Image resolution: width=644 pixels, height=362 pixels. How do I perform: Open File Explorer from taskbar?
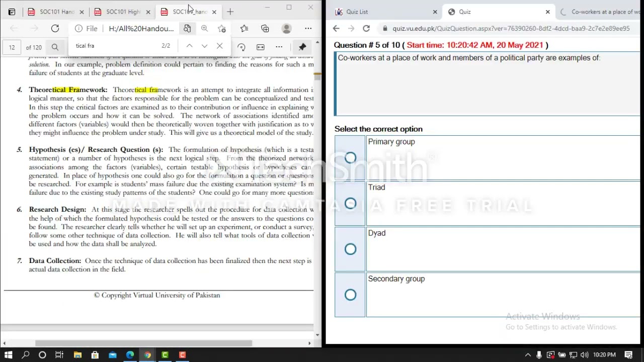[x=77, y=355]
